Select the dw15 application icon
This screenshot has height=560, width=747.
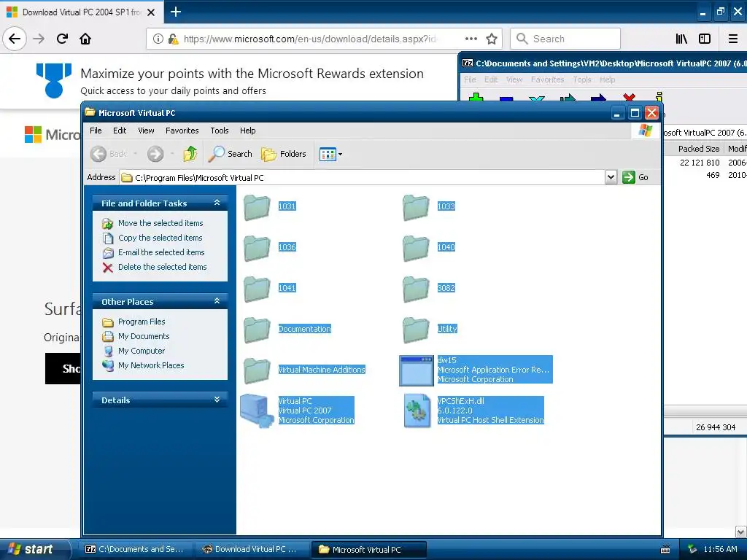(x=417, y=370)
